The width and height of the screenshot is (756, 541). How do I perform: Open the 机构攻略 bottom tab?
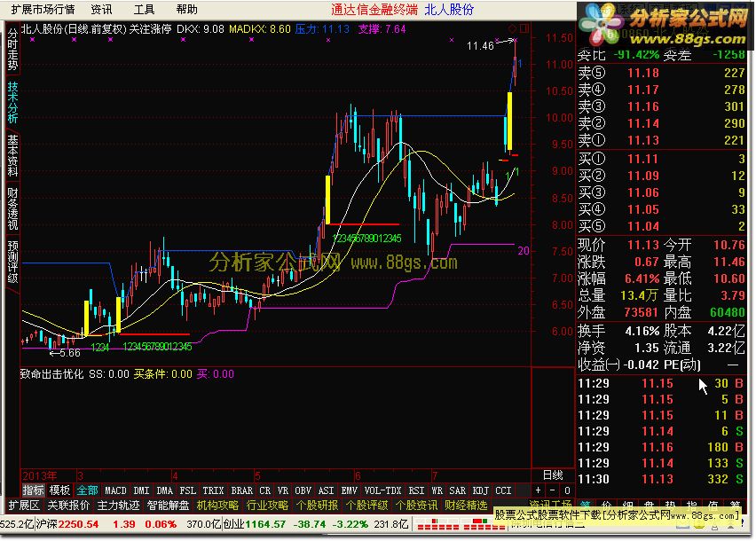pyautogui.click(x=217, y=506)
